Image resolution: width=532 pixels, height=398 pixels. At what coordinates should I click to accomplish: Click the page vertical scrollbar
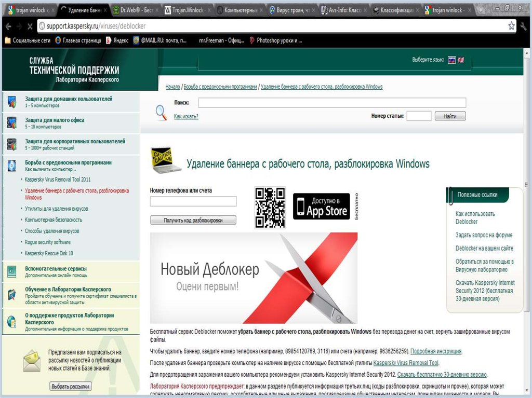pos(527,185)
